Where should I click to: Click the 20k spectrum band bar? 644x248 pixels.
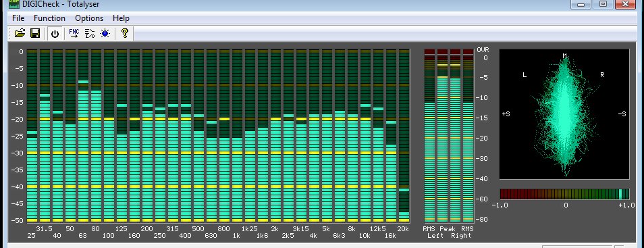(404, 136)
